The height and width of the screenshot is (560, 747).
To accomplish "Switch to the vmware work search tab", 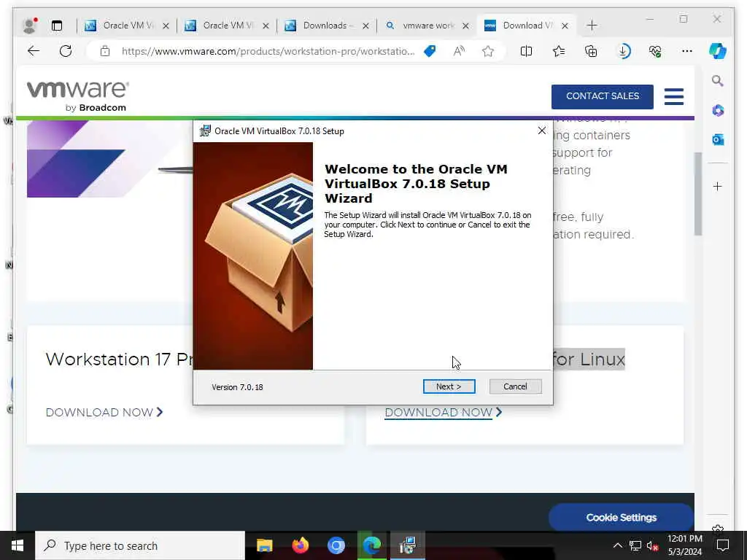I will [x=427, y=26].
